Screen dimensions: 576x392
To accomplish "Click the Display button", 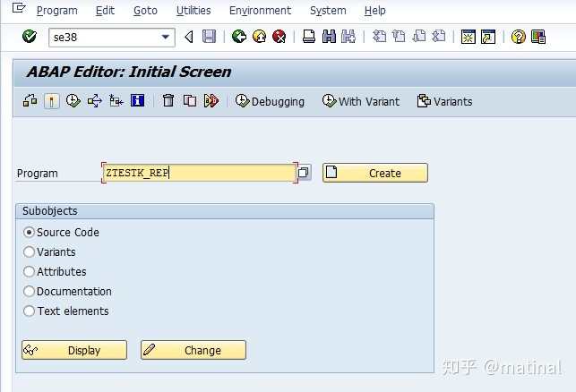I will pyautogui.click(x=74, y=350).
